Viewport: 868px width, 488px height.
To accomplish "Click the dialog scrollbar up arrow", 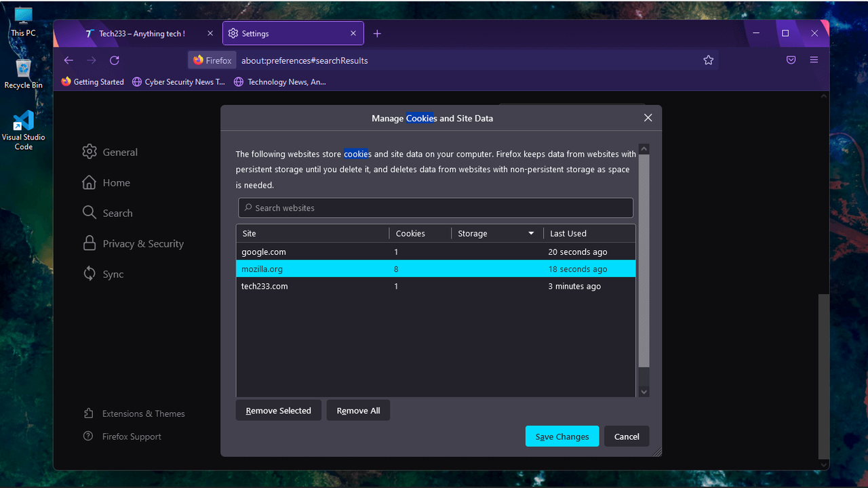I will [644, 149].
